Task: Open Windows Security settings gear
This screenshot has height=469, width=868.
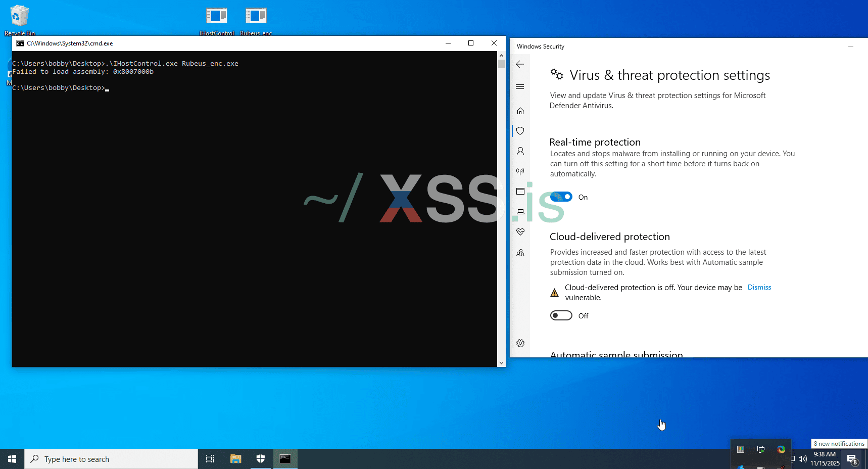Action: 520,343
